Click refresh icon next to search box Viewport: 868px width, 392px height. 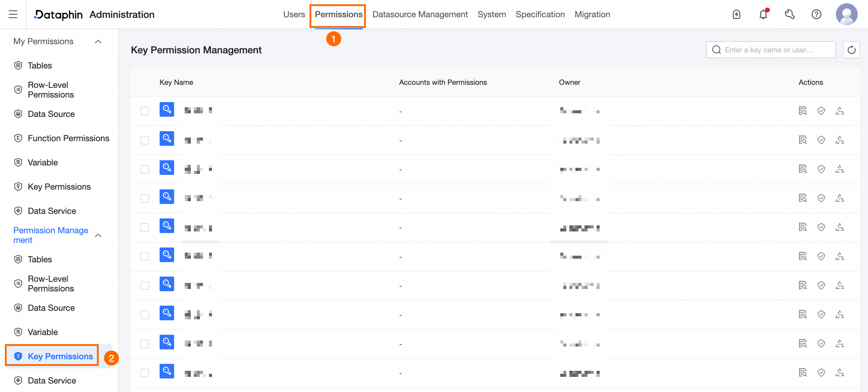[851, 50]
